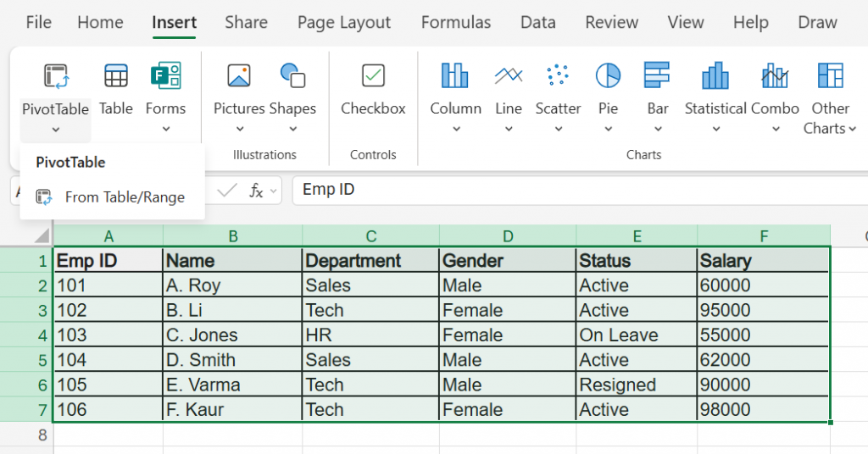Select the Statistical chart icon

(x=715, y=77)
